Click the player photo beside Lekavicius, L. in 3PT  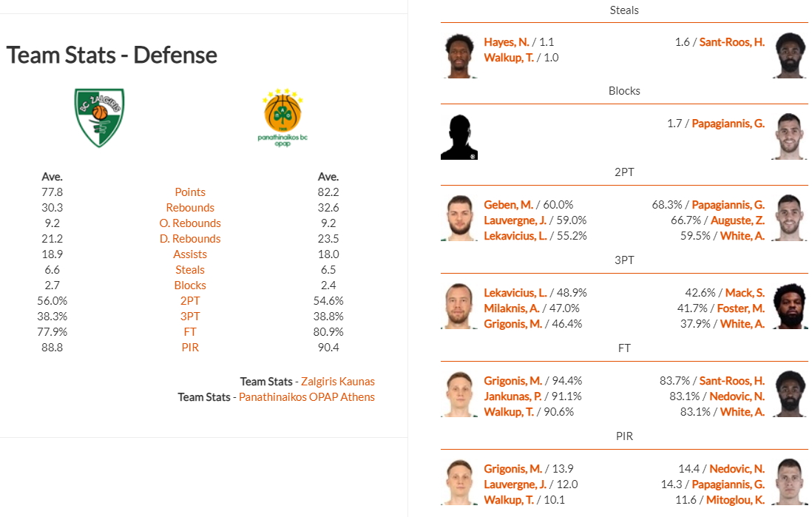[459, 306]
